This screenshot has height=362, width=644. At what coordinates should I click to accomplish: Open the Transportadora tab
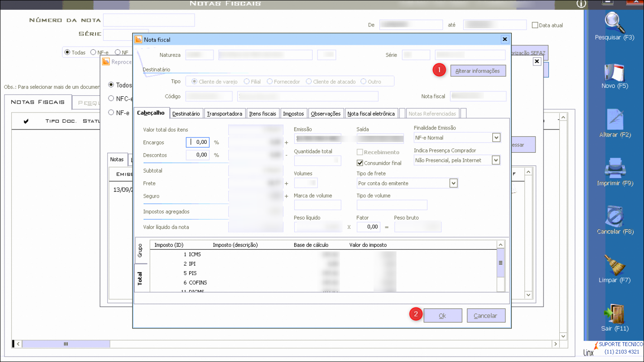pyautogui.click(x=225, y=114)
